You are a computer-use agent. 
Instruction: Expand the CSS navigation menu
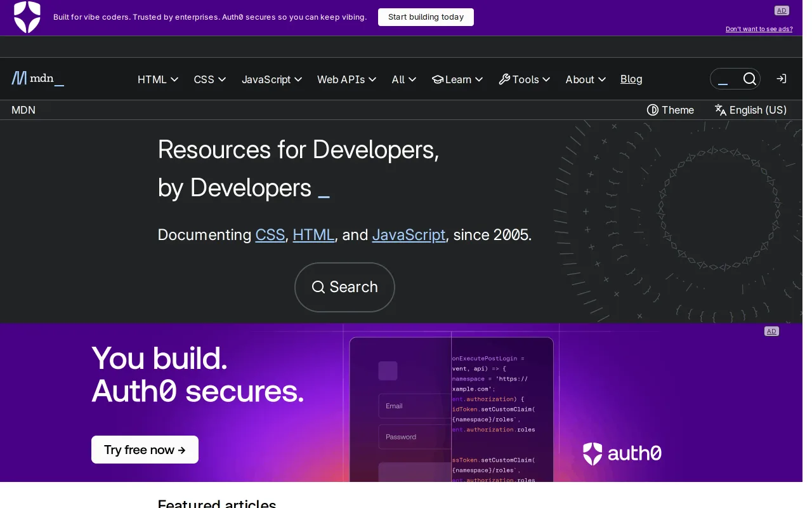pos(210,79)
